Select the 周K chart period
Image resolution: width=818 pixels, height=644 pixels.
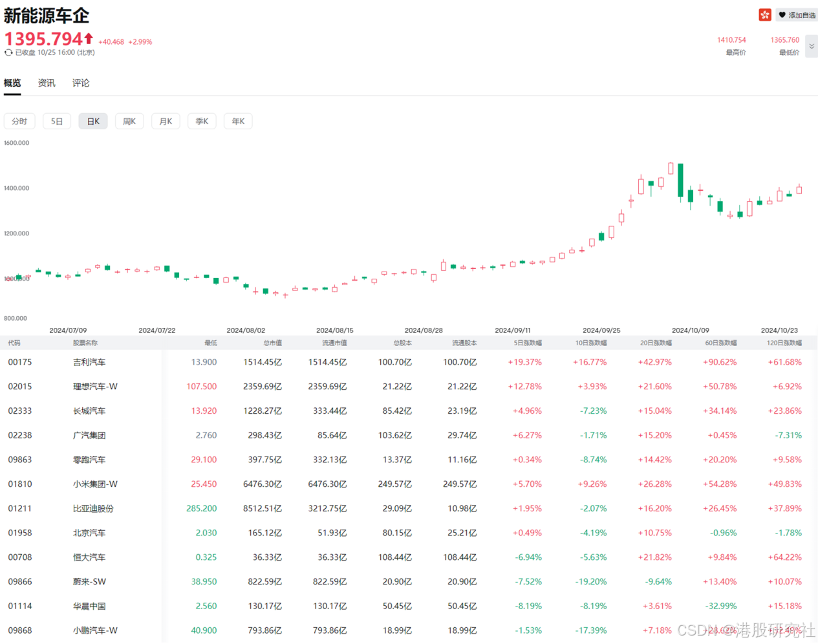pos(129,121)
